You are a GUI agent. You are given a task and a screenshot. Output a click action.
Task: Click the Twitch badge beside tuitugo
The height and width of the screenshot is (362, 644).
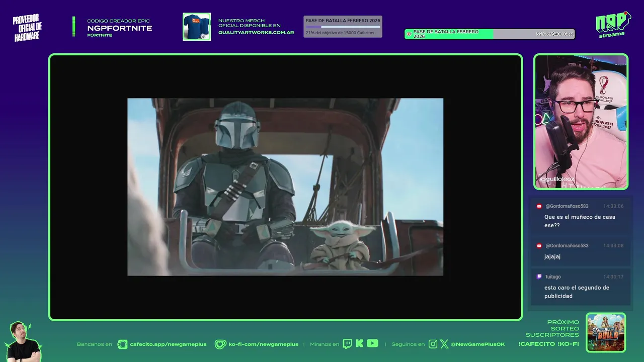(x=539, y=277)
